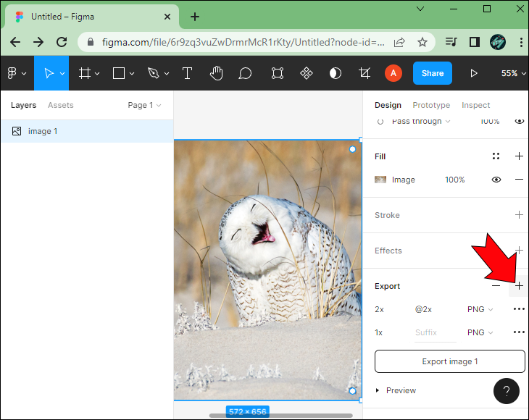529x420 pixels.
Task: Select the Text tool
Action: [187, 73]
